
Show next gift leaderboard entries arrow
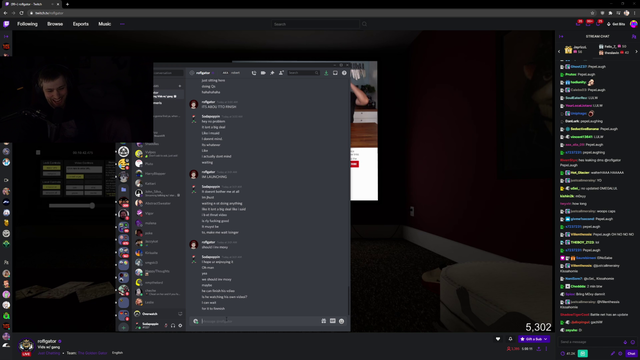click(636, 51)
